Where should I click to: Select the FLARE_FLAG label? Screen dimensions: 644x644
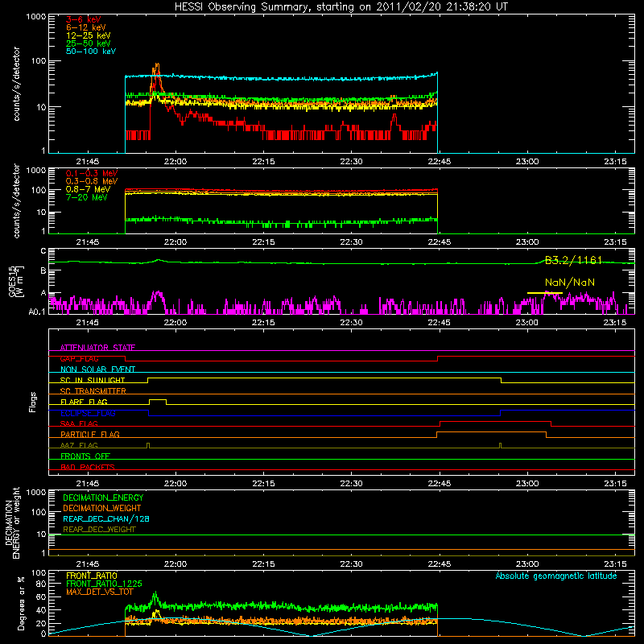[x=84, y=402]
